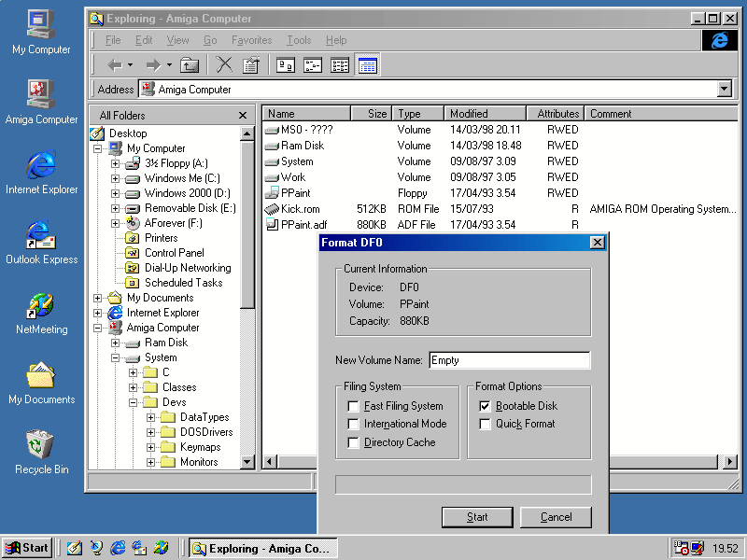Expand the DataTypes folder node
This screenshot has height=560, width=747.
point(150,417)
